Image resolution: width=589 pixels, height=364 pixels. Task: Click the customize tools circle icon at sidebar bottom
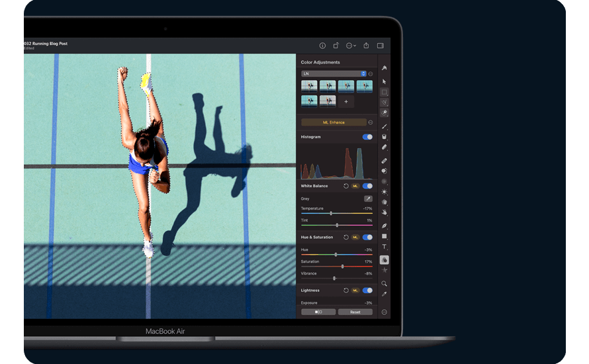pos(385,312)
